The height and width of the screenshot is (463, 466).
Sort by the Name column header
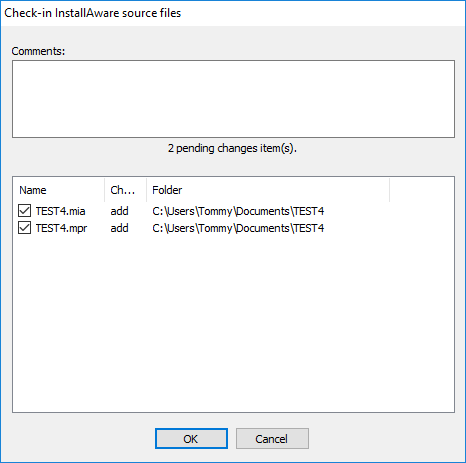59,190
